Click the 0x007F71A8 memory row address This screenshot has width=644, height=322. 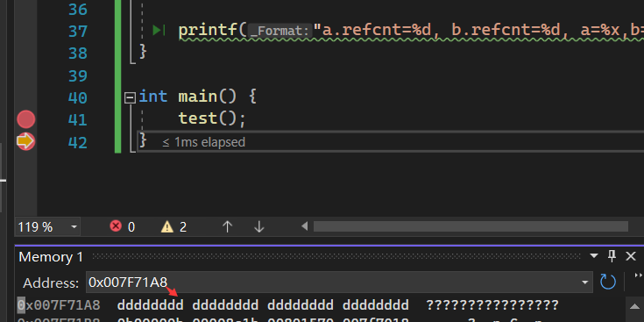59,305
